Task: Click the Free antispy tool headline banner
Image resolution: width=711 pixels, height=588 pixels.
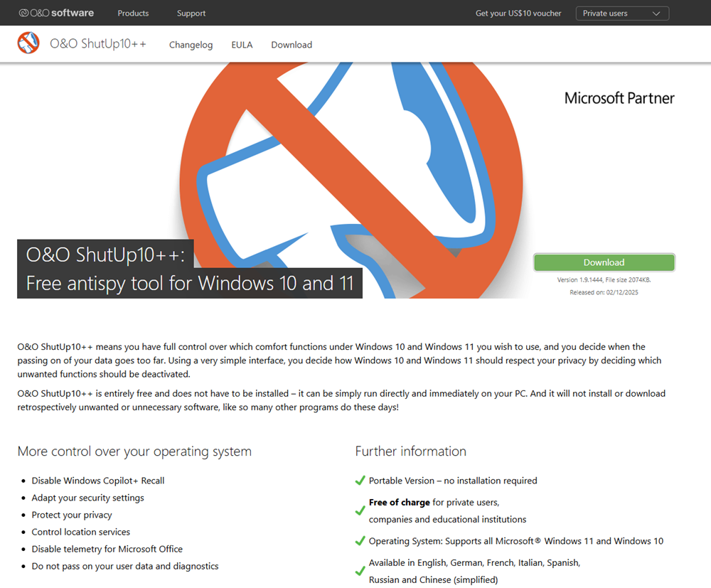Action: [190, 269]
